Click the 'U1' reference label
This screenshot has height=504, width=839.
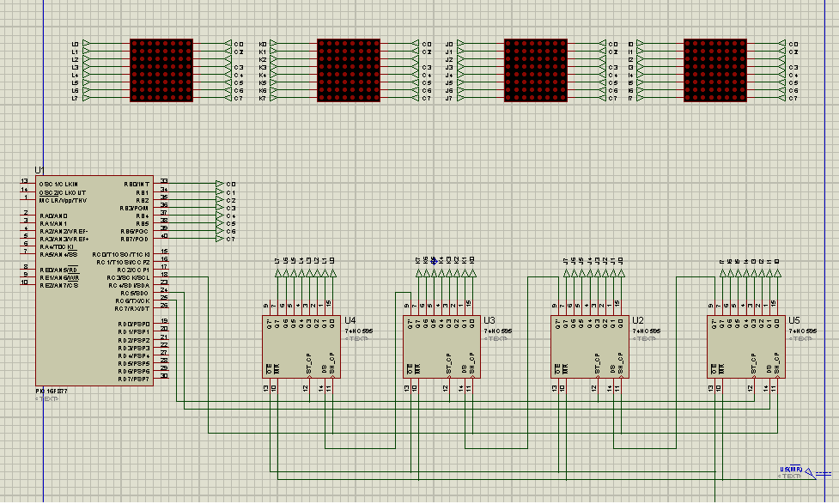point(40,170)
